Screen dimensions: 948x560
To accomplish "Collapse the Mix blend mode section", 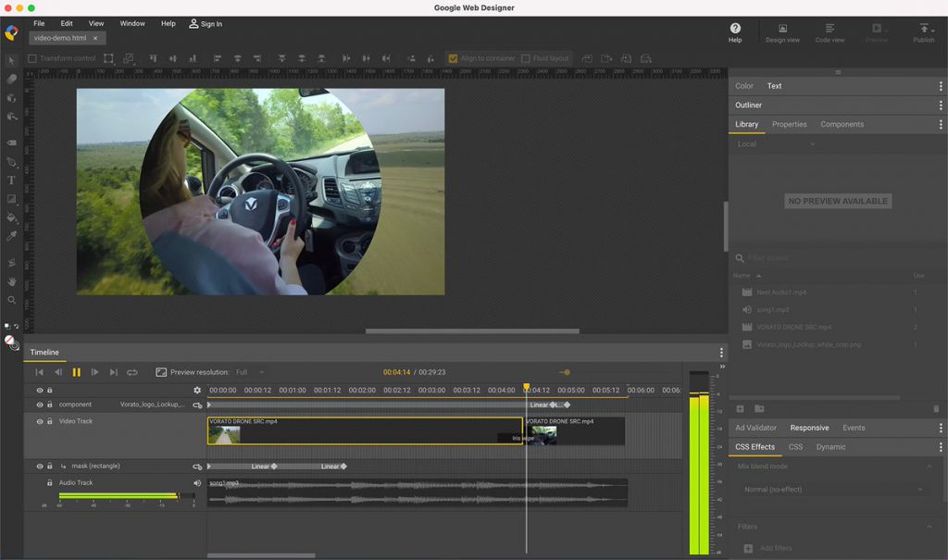I will 929,467.
